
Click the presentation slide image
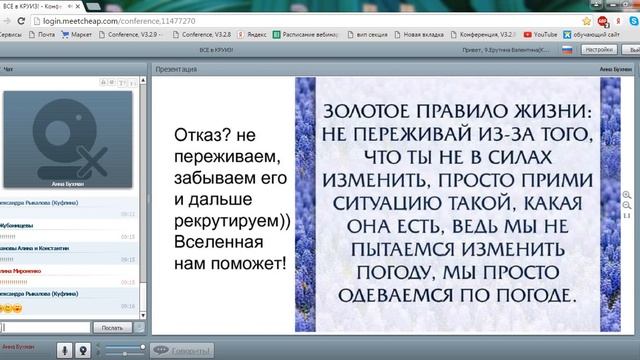[x=458, y=204]
